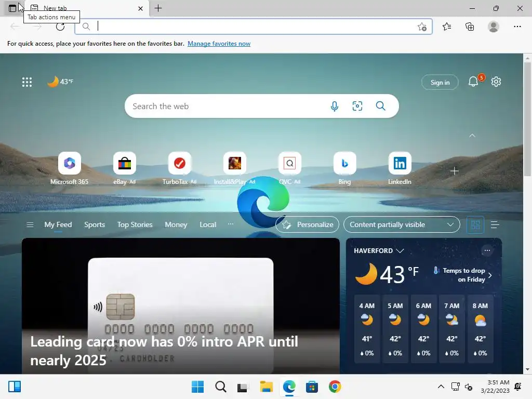Open the muted volume tray icon

point(469,387)
